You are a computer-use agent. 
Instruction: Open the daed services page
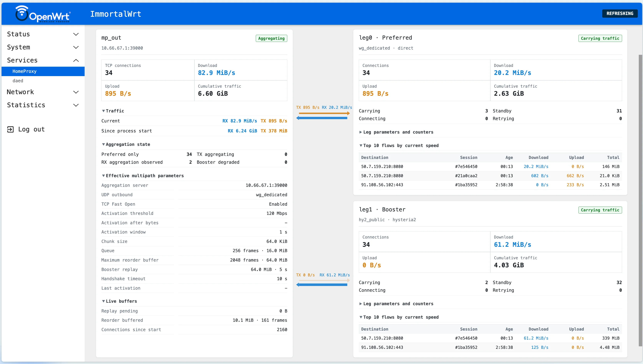[x=18, y=81]
